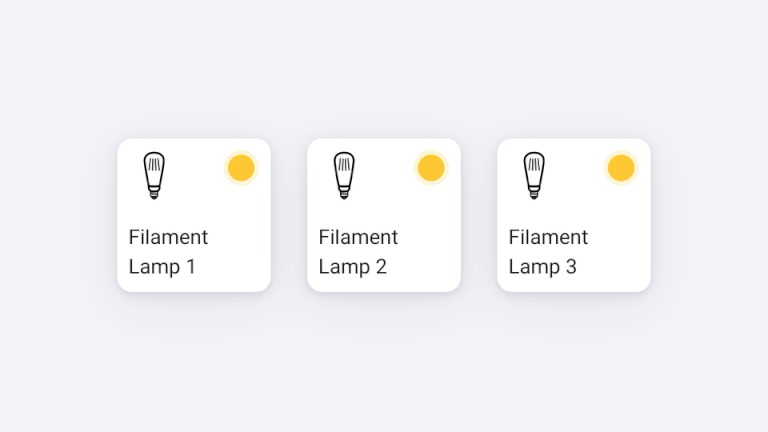This screenshot has width=768, height=432.
Task: Select the "Filament Lamp 1" label text
Action: [x=168, y=252]
